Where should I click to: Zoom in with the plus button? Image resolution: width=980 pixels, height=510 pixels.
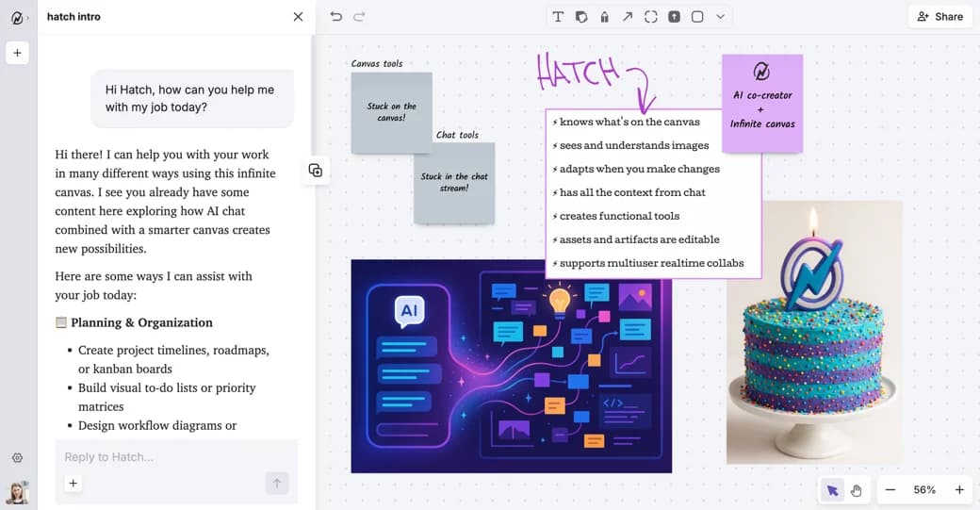[959, 490]
